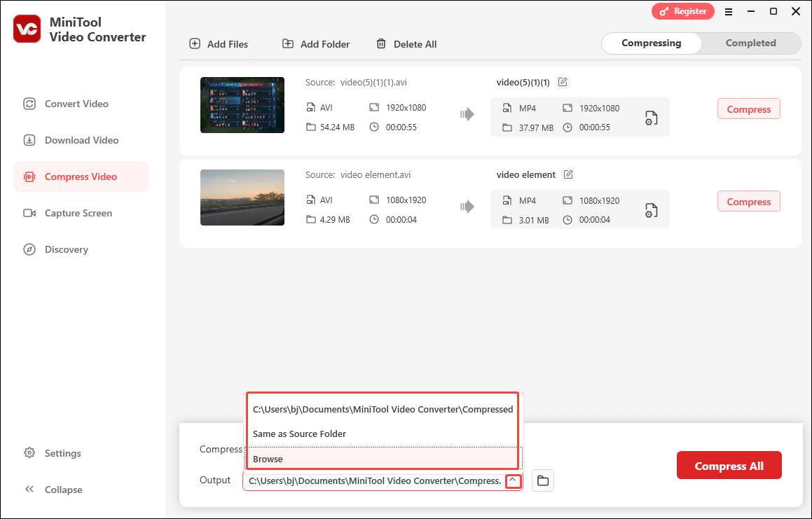Choose Browse from the output dropdown
812x519 pixels.
pos(383,459)
